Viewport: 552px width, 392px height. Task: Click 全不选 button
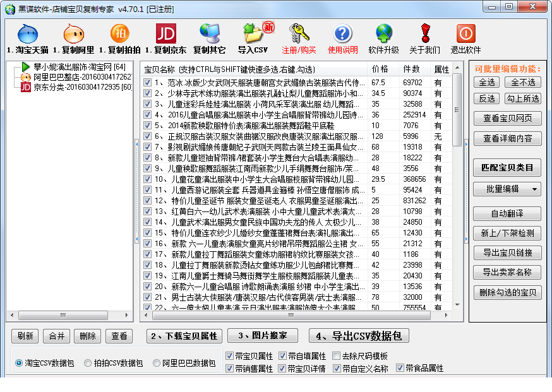523,82
